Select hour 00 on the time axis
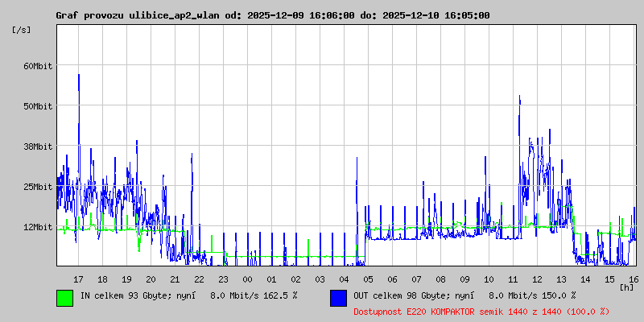644x322 pixels. coord(247,279)
